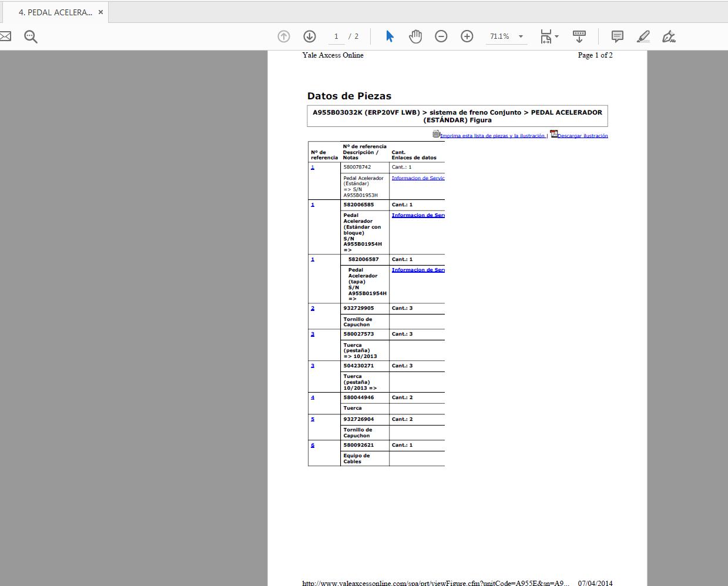Open Informacion de Servicio link in 582006585 row
The height and width of the screenshot is (586, 728).
click(418, 215)
